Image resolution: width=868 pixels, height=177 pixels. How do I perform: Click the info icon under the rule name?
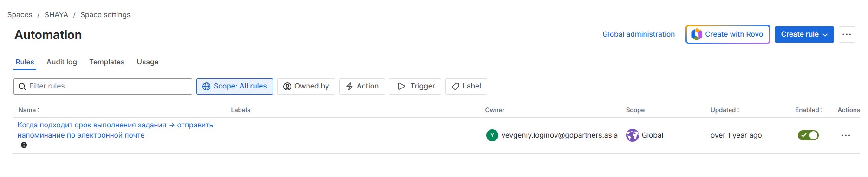click(24, 145)
